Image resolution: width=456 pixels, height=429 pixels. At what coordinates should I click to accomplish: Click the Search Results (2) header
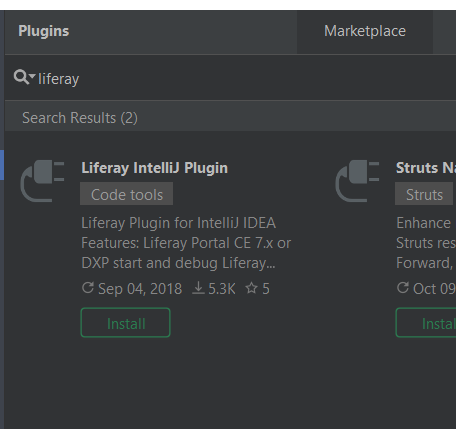[x=80, y=118]
